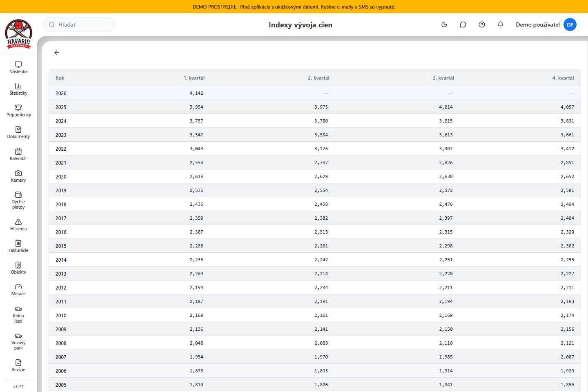Open the Dokumenty section
Viewport: 588px width, 392px height.
(18, 132)
